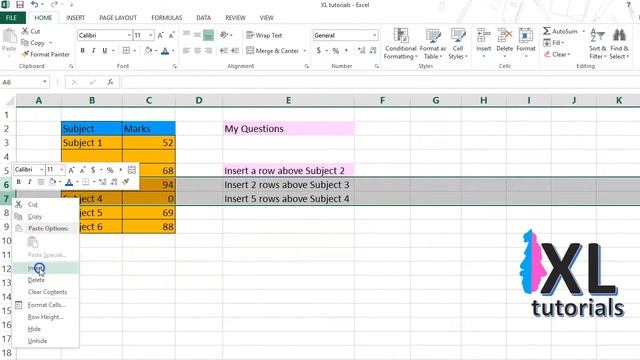Toggle Bold in the ribbon Font group

coord(82,51)
